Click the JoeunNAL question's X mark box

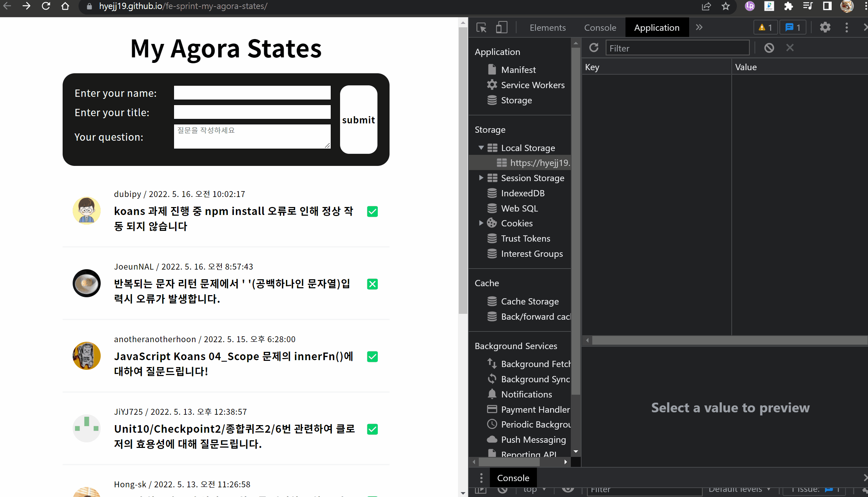pos(372,284)
